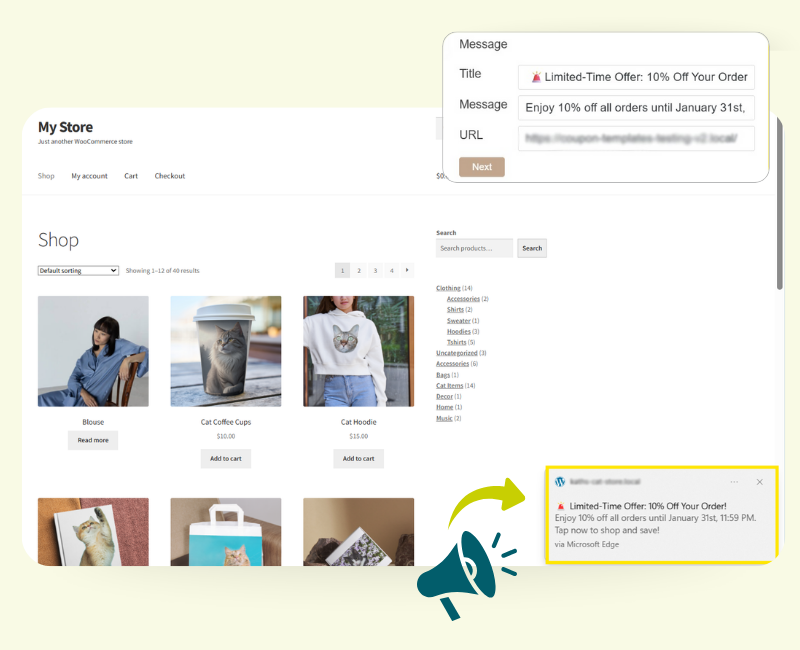
Task: Click the next-page arrow in product pagination
Action: (x=407, y=270)
